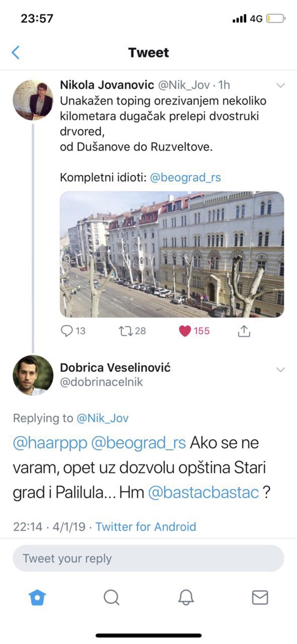Open the @bastacbastac mention
This screenshot has height=644, width=297.
(x=203, y=492)
